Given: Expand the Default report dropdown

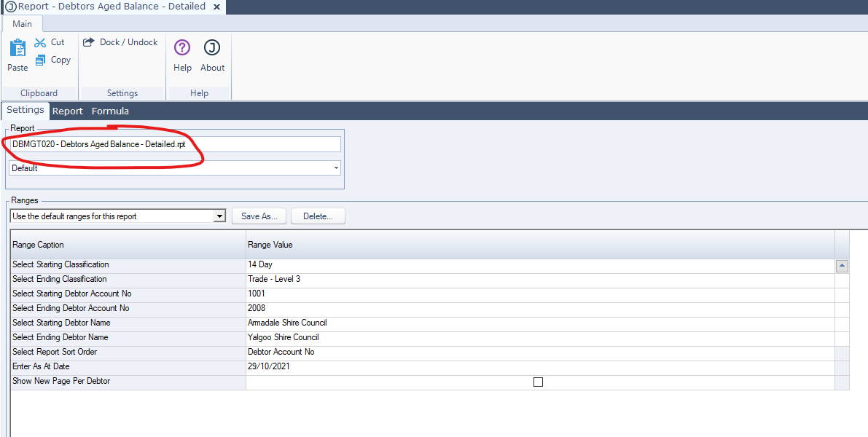Looking at the screenshot, I should click(x=335, y=168).
